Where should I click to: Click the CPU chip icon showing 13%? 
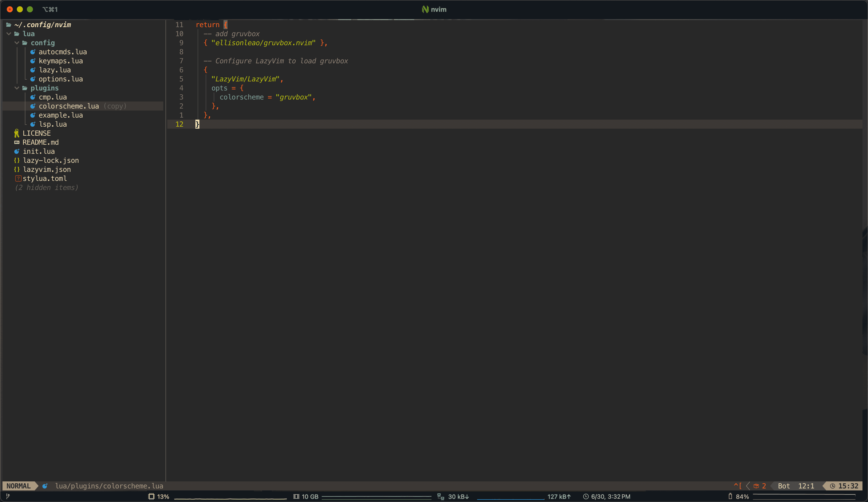pos(151,496)
